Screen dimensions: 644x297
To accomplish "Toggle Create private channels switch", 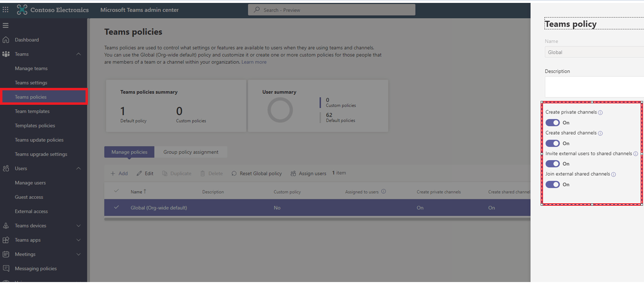I will pyautogui.click(x=553, y=123).
